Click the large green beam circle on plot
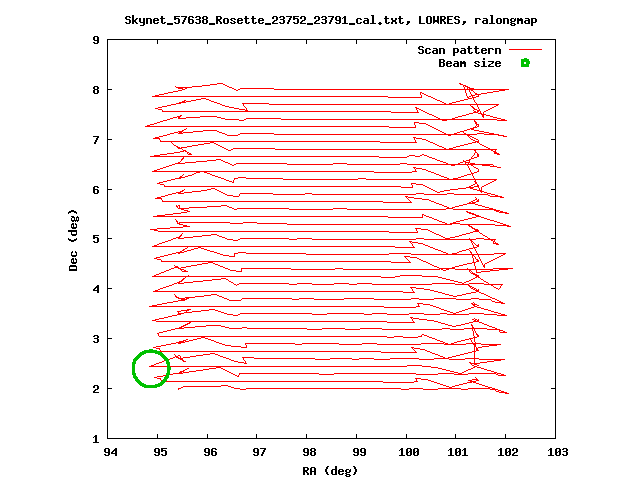 pyautogui.click(x=151, y=369)
